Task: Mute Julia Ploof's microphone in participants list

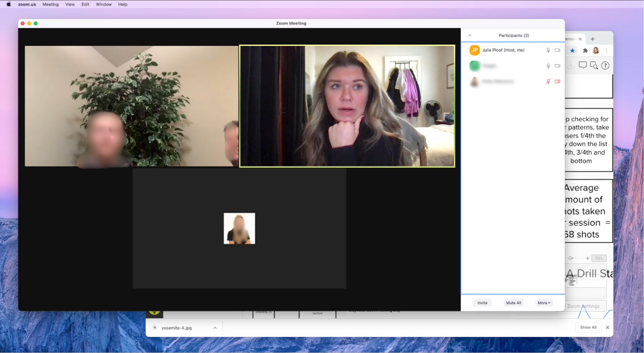Action: (548, 50)
